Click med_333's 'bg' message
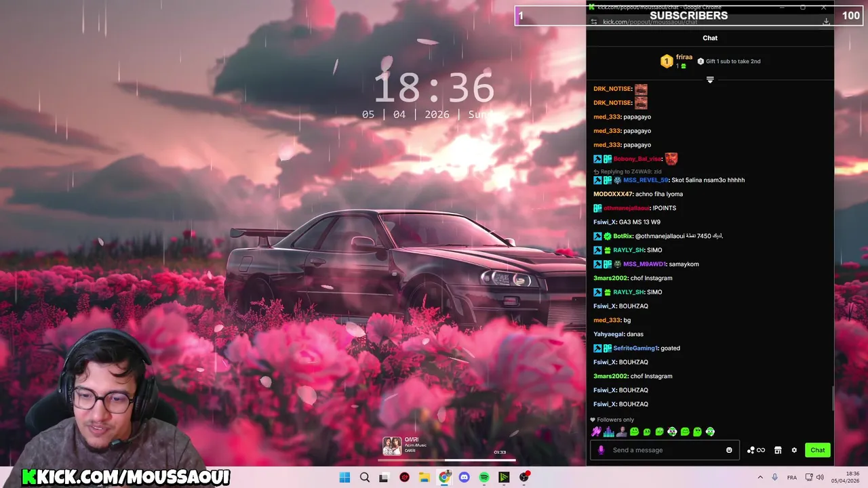This screenshot has width=868, height=488. click(627, 320)
